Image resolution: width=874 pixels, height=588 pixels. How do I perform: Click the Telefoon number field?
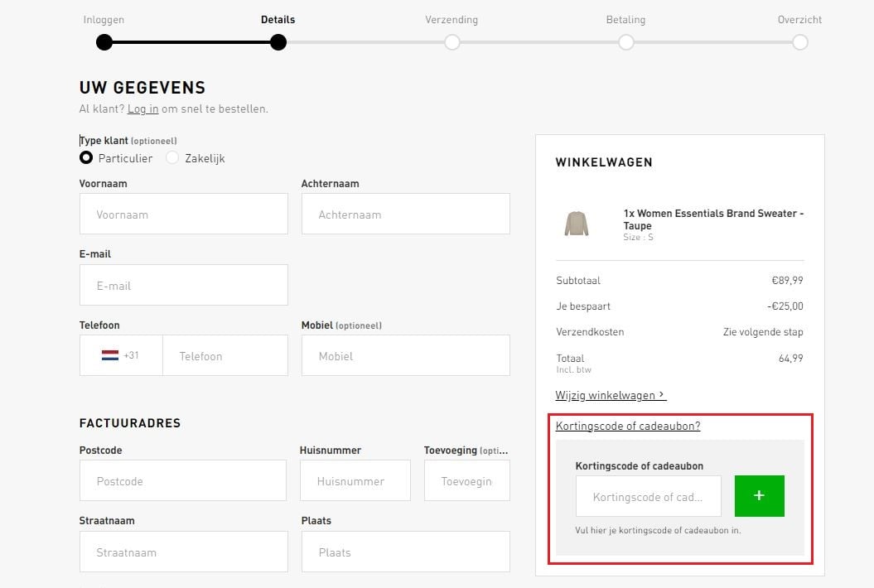[225, 356]
